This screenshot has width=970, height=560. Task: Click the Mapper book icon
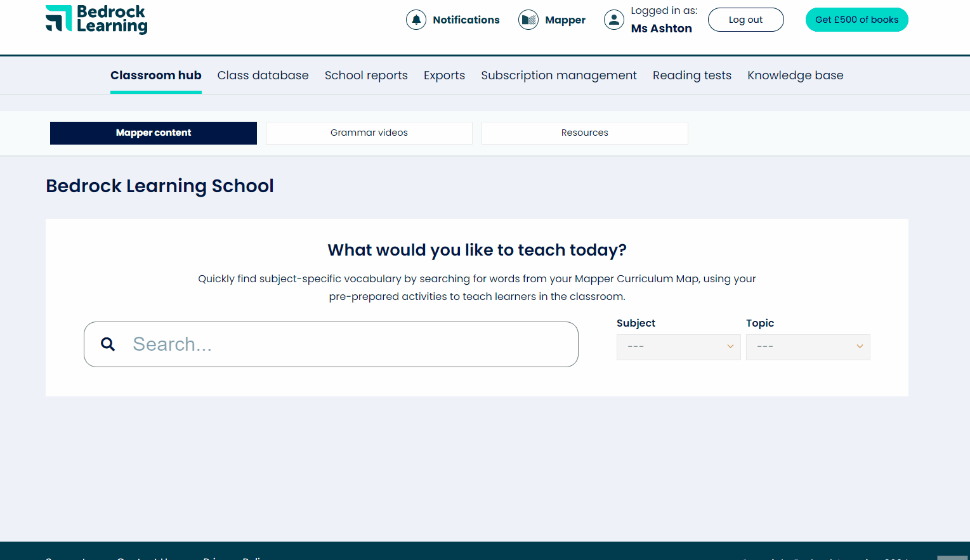(x=528, y=20)
